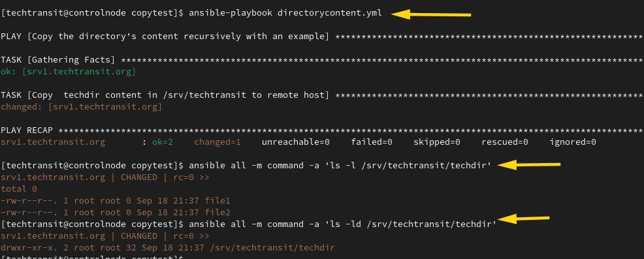Click the failed=0 recap value

pyautogui.click(x=372, y=142)
